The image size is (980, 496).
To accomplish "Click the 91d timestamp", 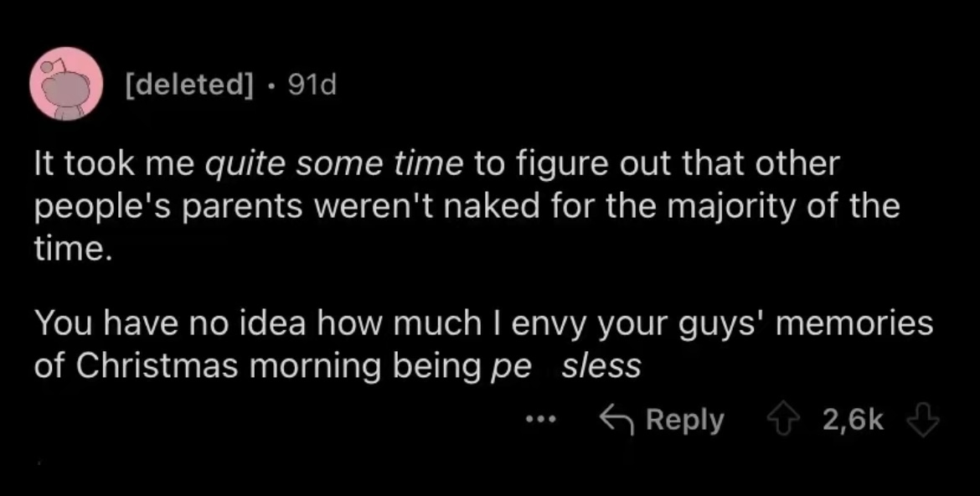I will tap(311, 84).
